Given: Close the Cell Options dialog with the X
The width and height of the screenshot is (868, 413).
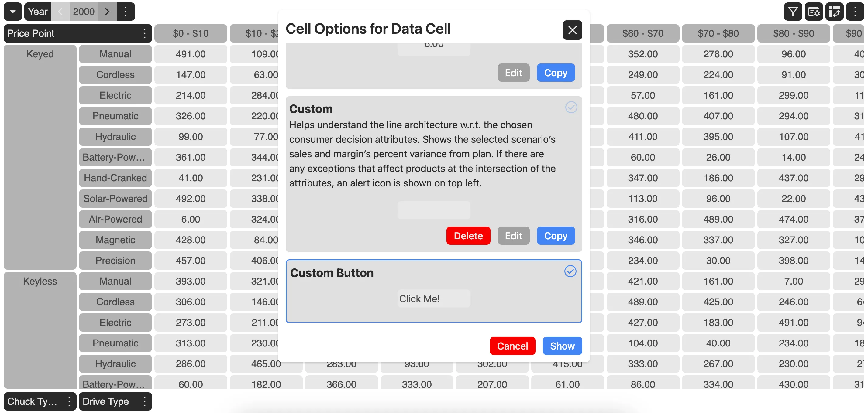Looking at the screenshot, I should pos(572,30).
